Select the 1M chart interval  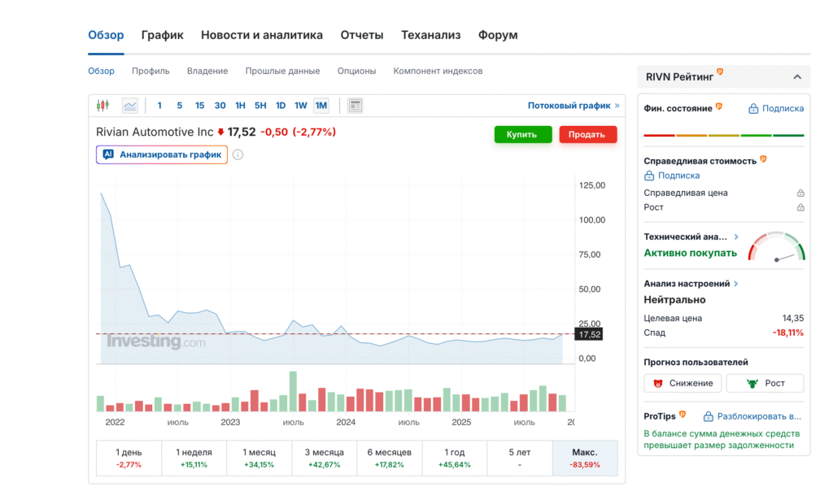click(x=321, y=106)
